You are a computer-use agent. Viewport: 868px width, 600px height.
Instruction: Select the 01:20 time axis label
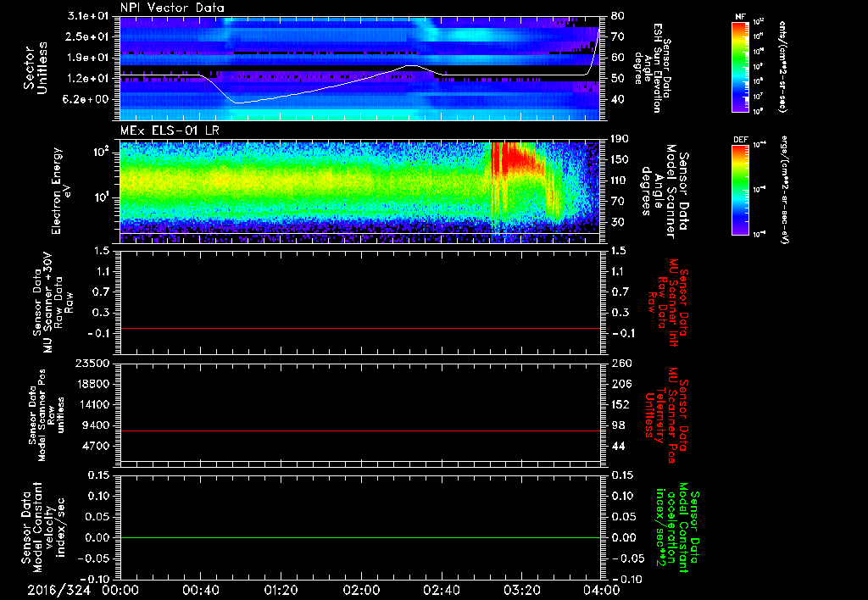pyautogui.click(x=281, y=590)
